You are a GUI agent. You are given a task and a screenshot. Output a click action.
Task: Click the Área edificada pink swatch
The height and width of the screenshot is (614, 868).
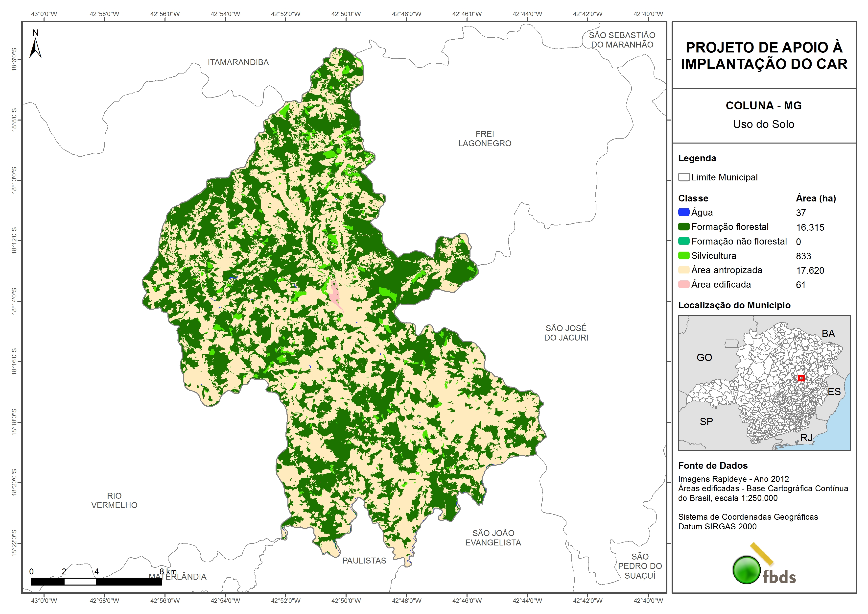pos(683,284)
